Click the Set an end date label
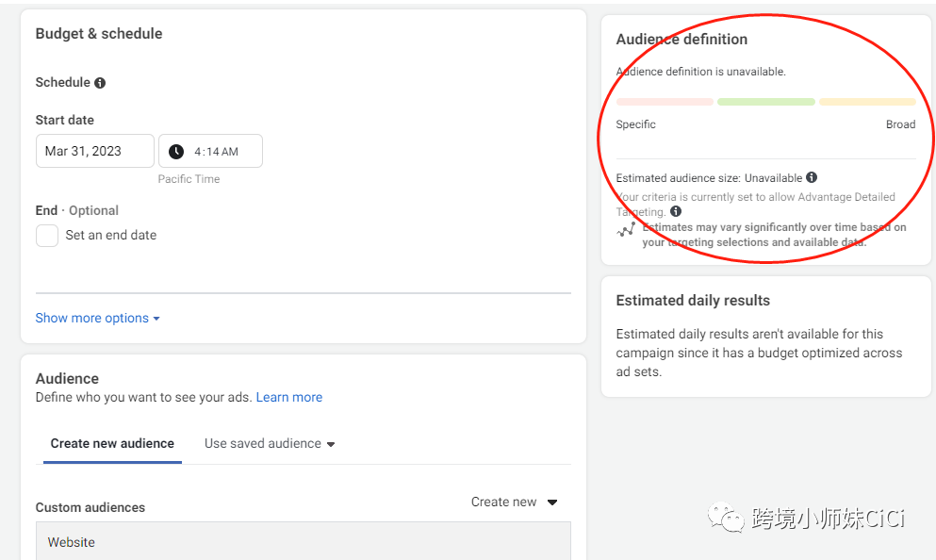Screen dimensions: 936x560 click(x=111, y=236)
